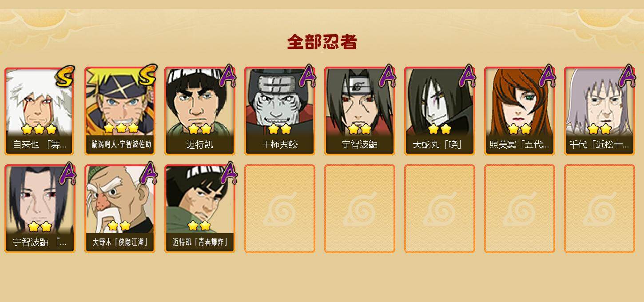Click the star rating on 大蛇丸「晓」
This screenshot has height=302, width=644.
tap(440, 129)
